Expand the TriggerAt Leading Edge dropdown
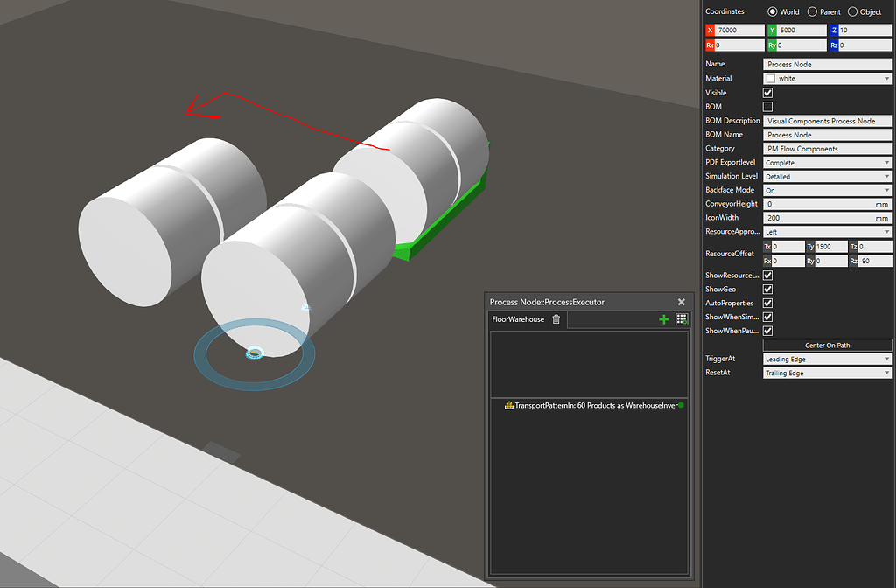Screen dimensions: 896x588 click(827, 360)
